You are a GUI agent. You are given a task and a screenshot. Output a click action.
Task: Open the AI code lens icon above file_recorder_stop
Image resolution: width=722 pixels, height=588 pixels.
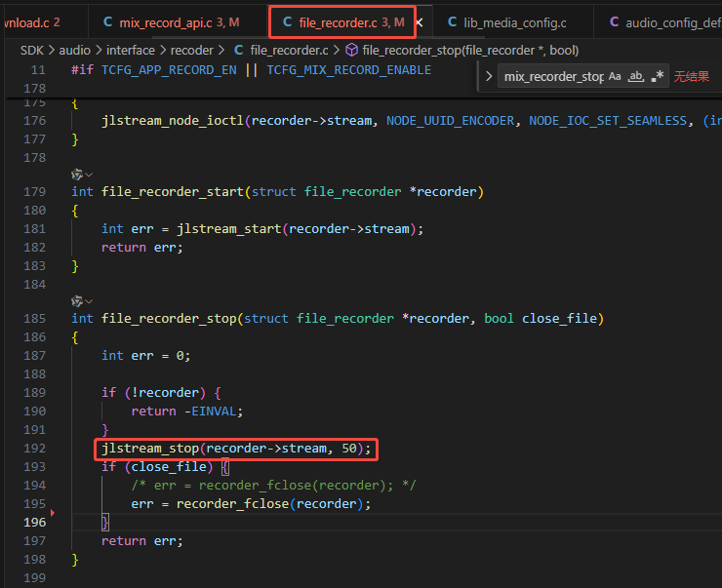(77, 301)
